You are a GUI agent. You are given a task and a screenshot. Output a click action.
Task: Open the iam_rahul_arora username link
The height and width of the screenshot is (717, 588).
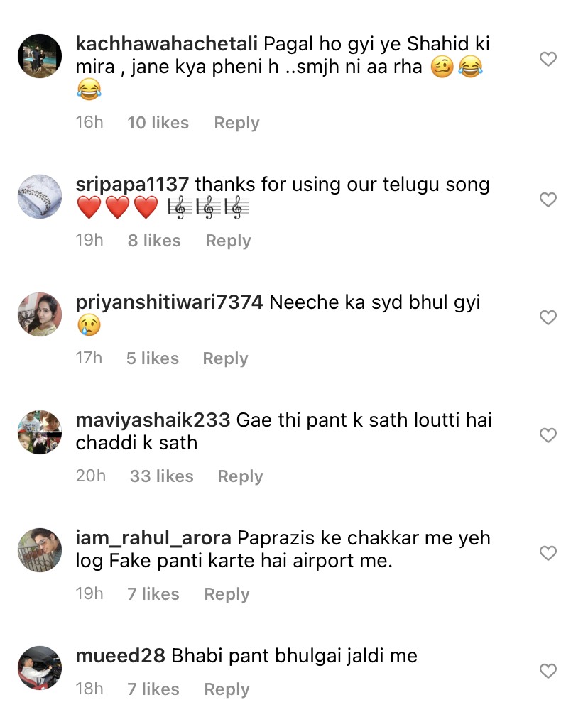pos(153,538)
